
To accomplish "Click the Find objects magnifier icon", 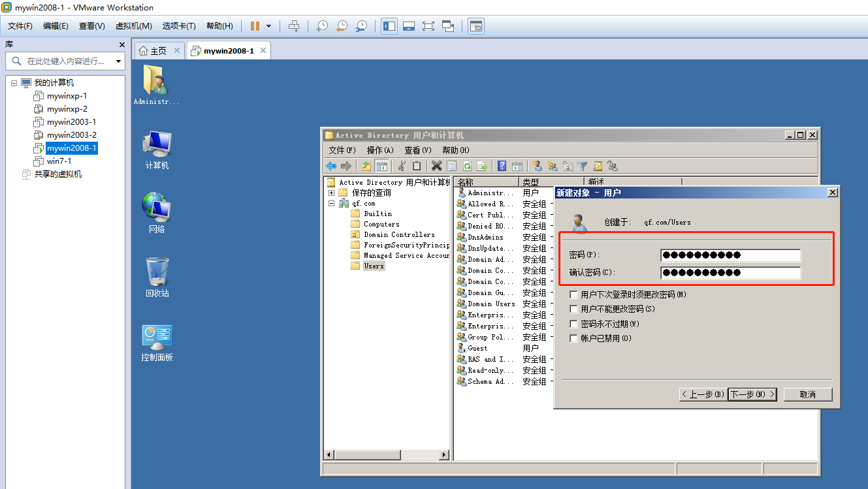I will tap(598, 166).
